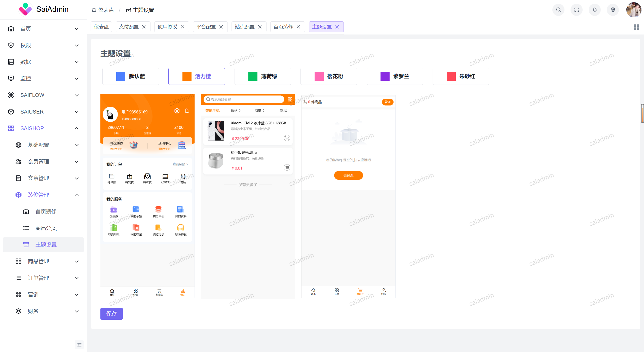The height and width of the screenshot is (352, 644).
Task: Click the user avatar in header
Action: click(633, 10)
